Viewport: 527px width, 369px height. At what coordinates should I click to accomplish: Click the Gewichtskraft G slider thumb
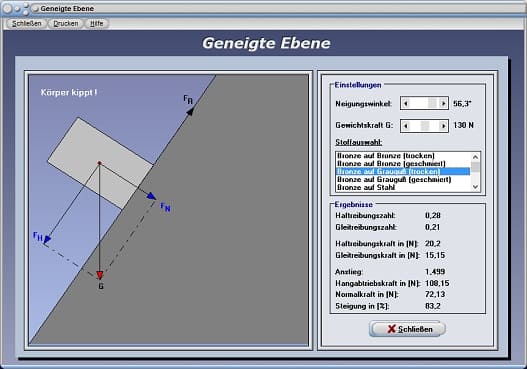(425, 126)
